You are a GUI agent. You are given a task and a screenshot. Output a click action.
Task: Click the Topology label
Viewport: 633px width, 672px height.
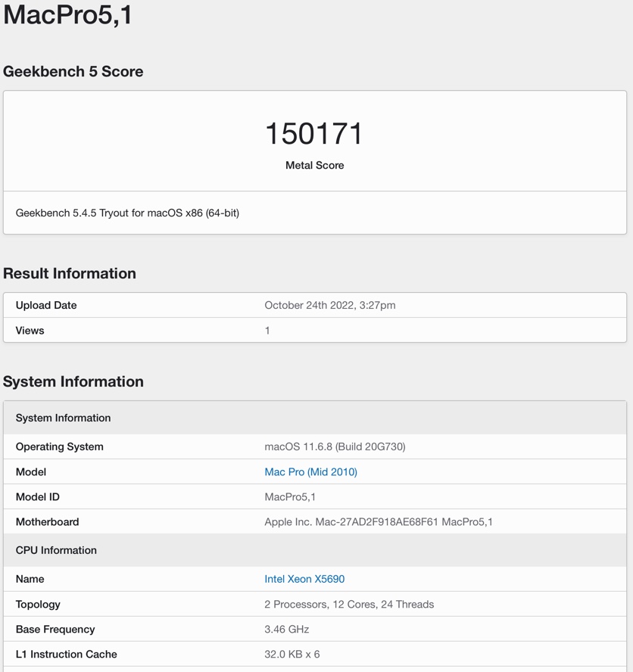[38, 605]
